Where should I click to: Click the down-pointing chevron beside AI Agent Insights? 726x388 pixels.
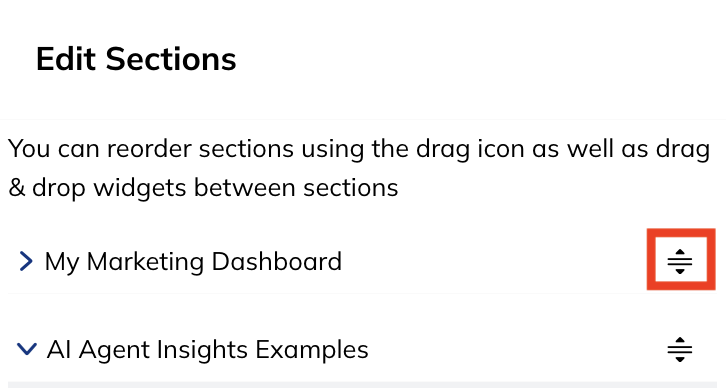(x=26, y=349)
